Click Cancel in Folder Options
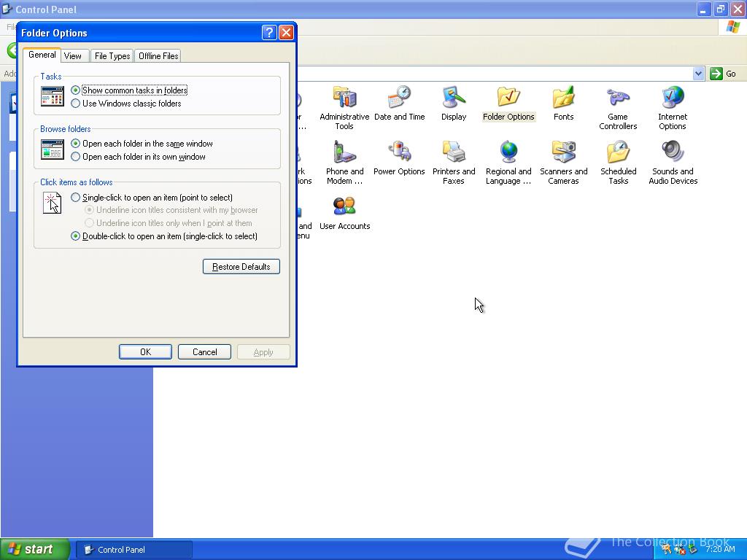The height and width of the screenshot is (560, 747). 204,352
